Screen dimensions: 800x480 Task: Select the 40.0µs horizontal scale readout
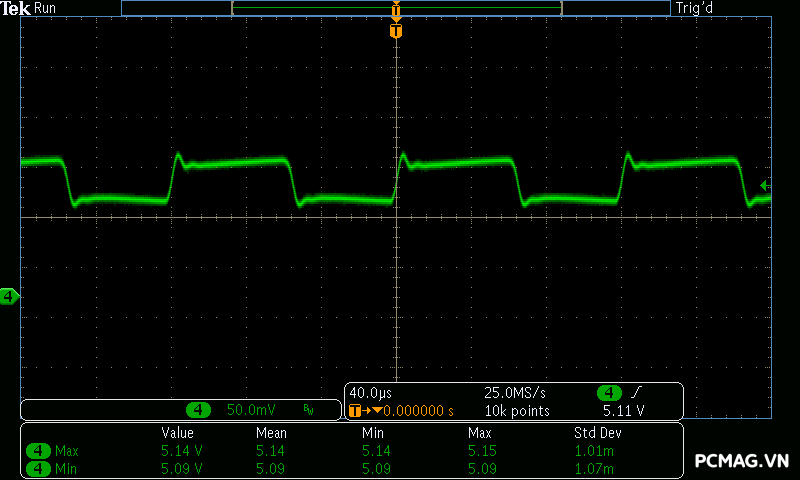coord(370,393)
